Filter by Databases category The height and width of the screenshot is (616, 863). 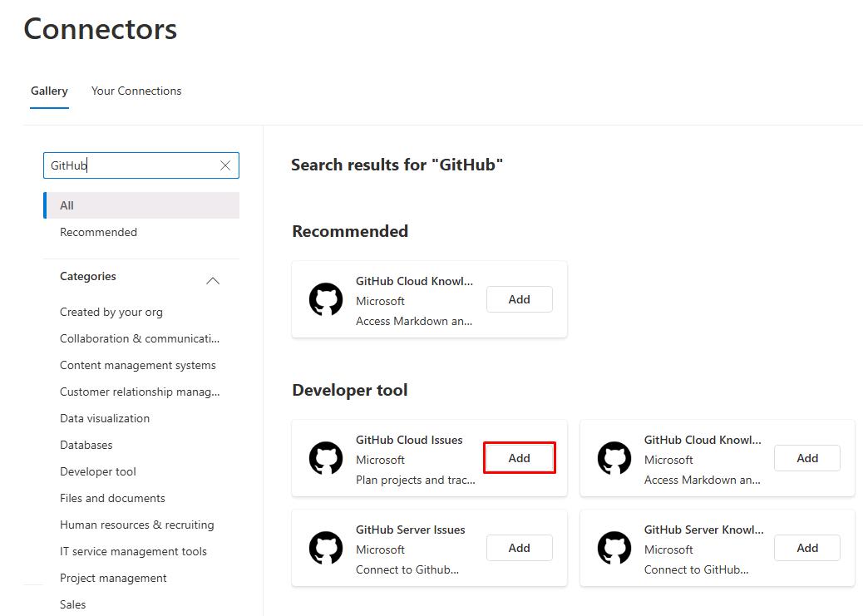pos(86,445)
